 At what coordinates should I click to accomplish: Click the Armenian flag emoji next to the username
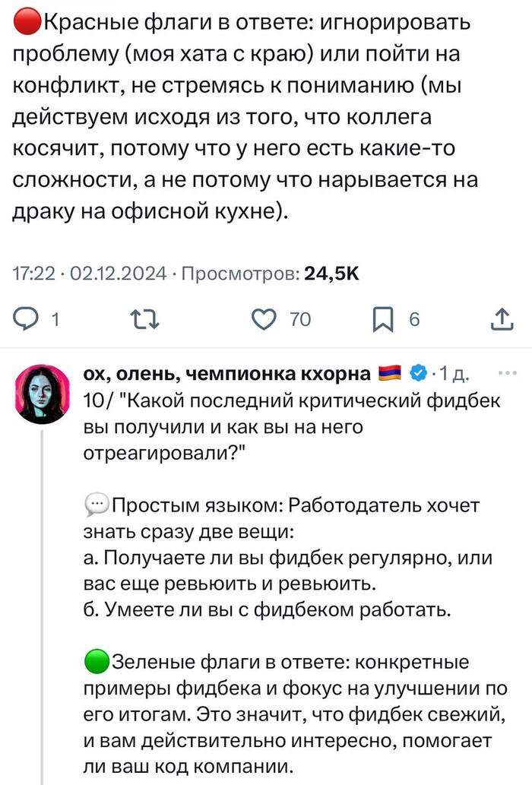(390, 373)
